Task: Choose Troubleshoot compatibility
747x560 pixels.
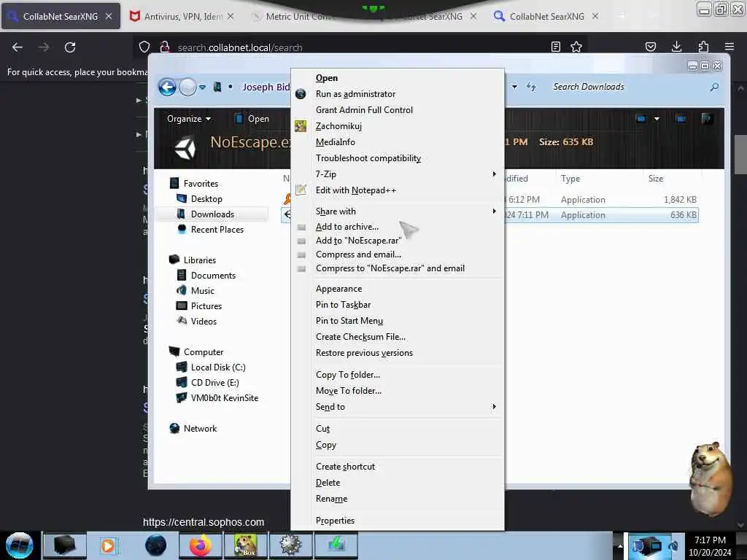Action: 398,158
